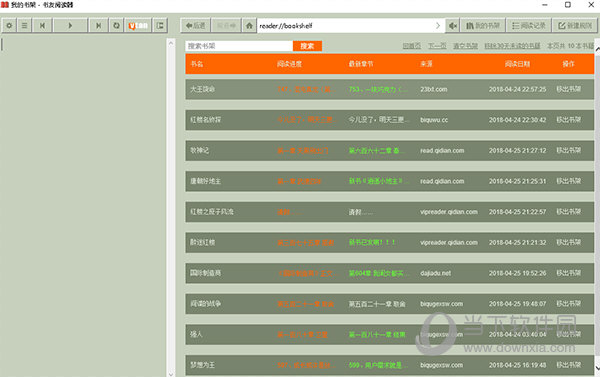Open 阅读记录 reading history button
600x377 pixels.
529,26
